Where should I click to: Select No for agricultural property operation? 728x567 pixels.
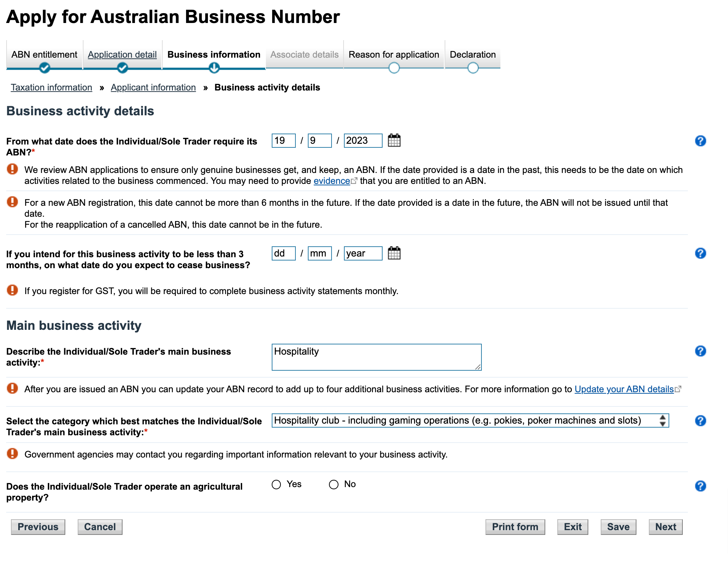click(x=333, y=484)
